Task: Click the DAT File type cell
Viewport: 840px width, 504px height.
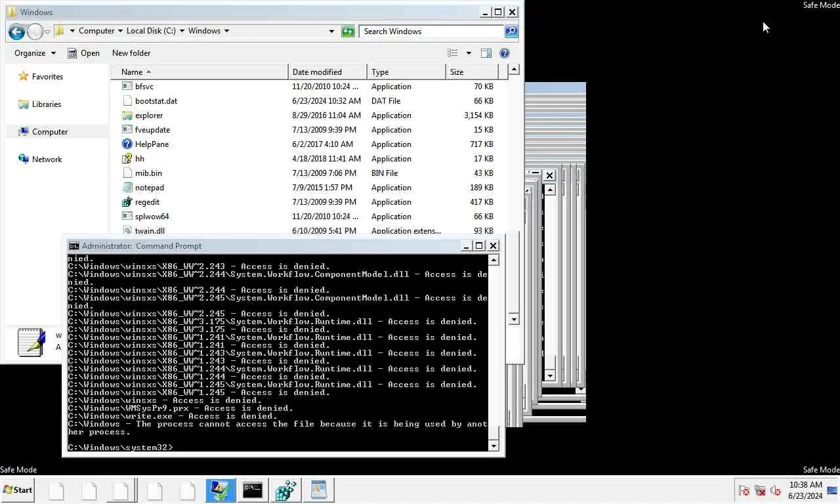Action: [386, 100]
